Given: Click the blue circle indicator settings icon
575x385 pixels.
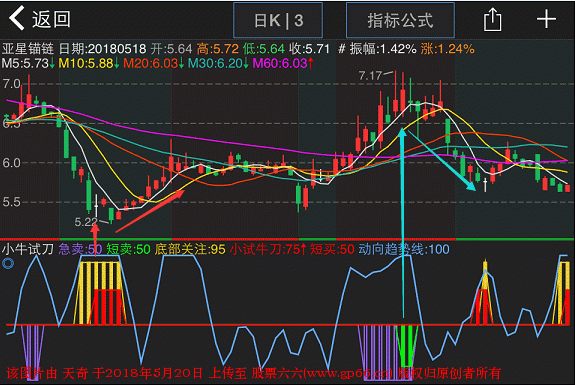Looking at the screenshot, I should (x=8, y=263).
